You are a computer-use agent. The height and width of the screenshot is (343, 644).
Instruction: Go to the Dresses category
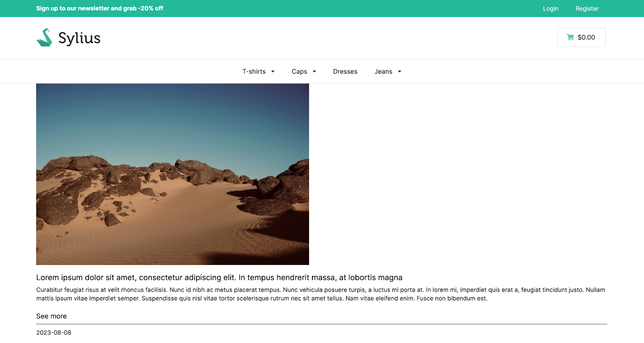click(x=345, y=72)
